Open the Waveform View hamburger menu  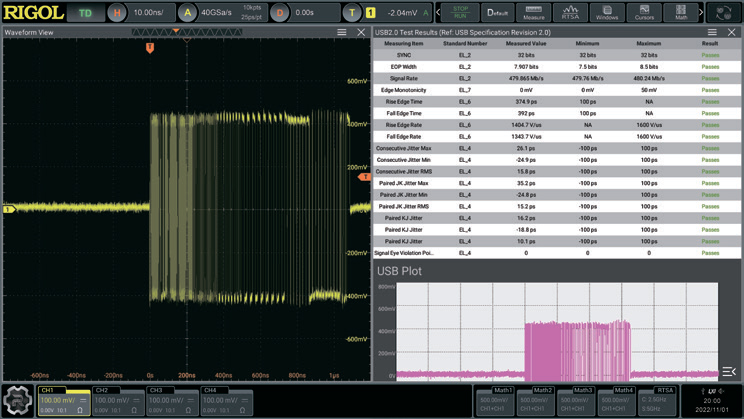coord(342,32)
